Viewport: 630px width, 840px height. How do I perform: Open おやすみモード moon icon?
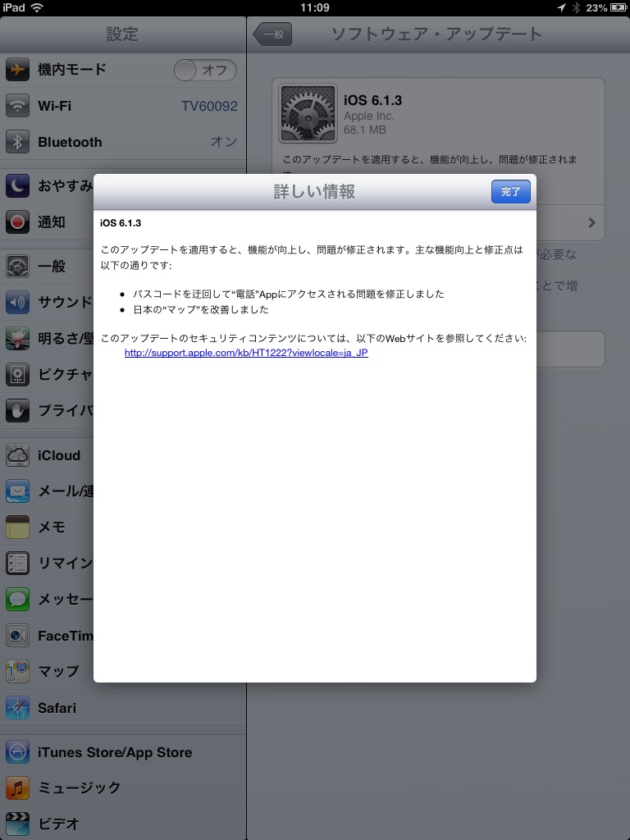(x=18, y=186)
